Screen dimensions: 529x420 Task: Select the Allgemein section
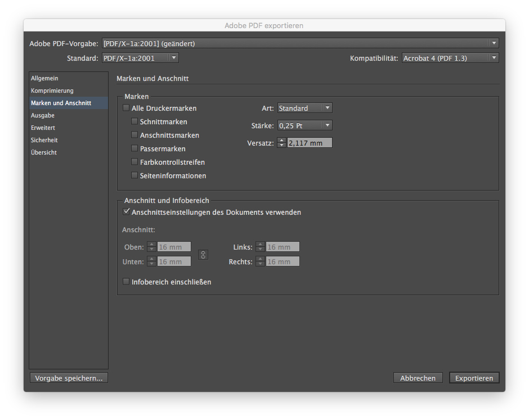coord(69,78)
